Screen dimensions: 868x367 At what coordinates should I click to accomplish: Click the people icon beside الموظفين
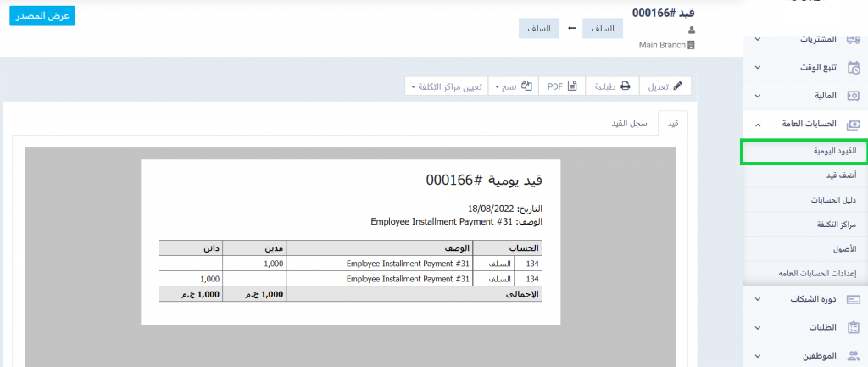[x=853, y=356]
